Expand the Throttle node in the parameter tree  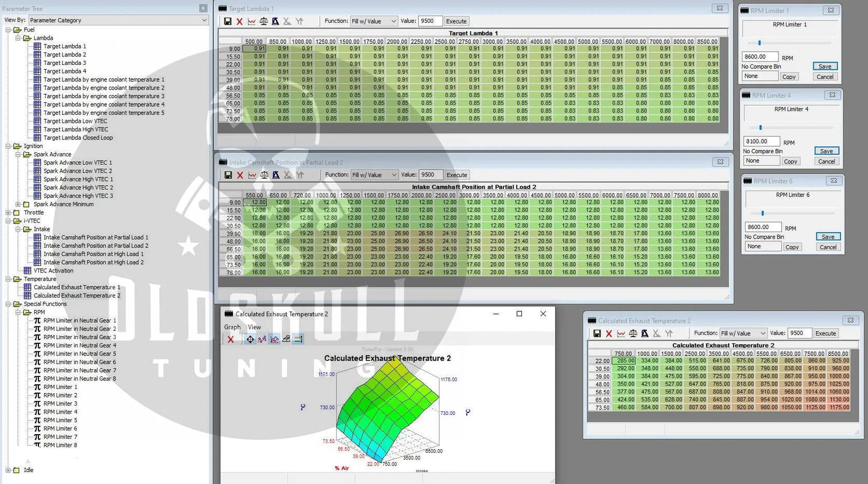click(x=8, y=213)
